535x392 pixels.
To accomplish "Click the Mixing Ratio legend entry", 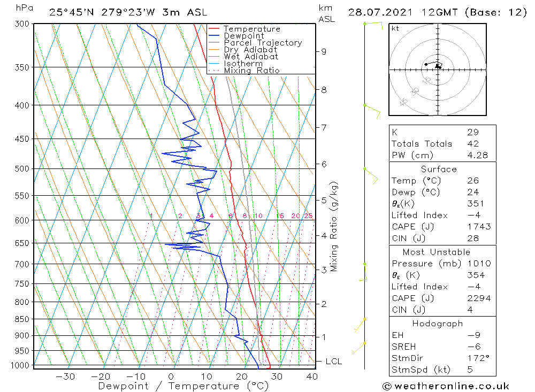I will click(251, 71).
